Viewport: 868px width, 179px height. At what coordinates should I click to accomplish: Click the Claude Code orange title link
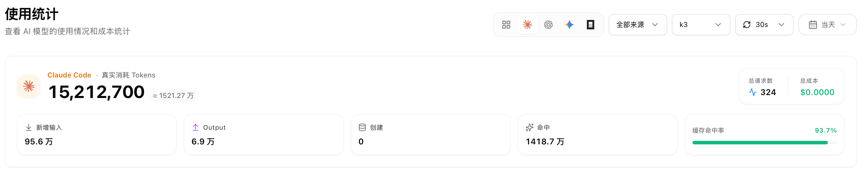pos(69,75)
